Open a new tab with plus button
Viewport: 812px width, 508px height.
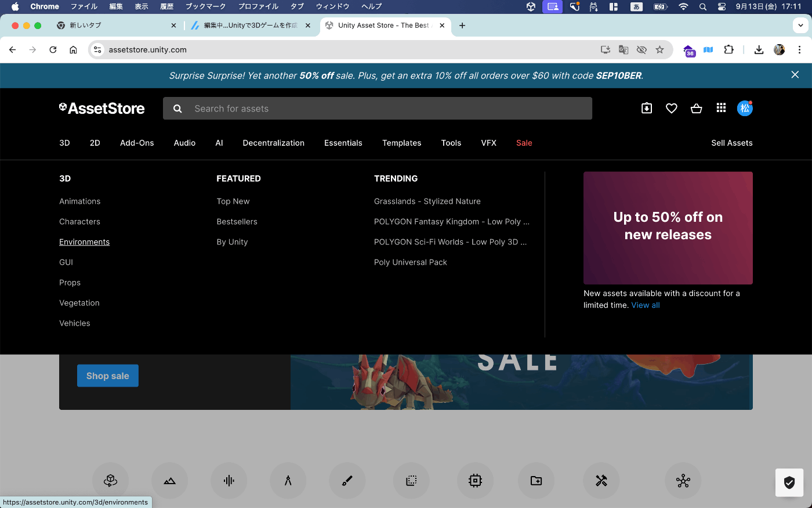point(462,26)
